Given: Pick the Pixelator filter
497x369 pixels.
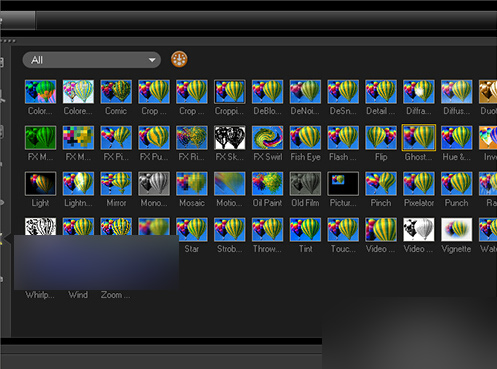Looking at the screenshot, I should (x=419, y=184).
